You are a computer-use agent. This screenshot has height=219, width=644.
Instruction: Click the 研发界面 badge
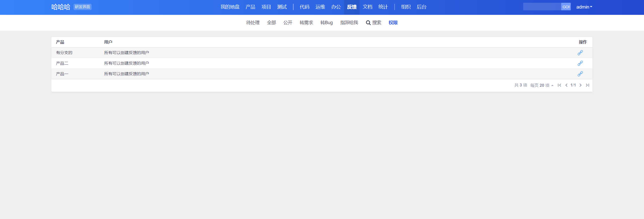(x=83, y=7)
